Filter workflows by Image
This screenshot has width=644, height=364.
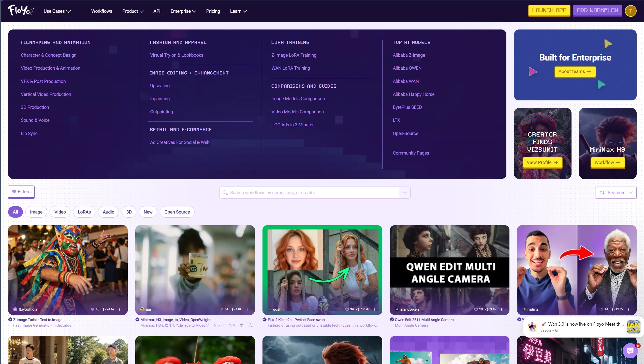pyautogui.click(x=36, y=212)
